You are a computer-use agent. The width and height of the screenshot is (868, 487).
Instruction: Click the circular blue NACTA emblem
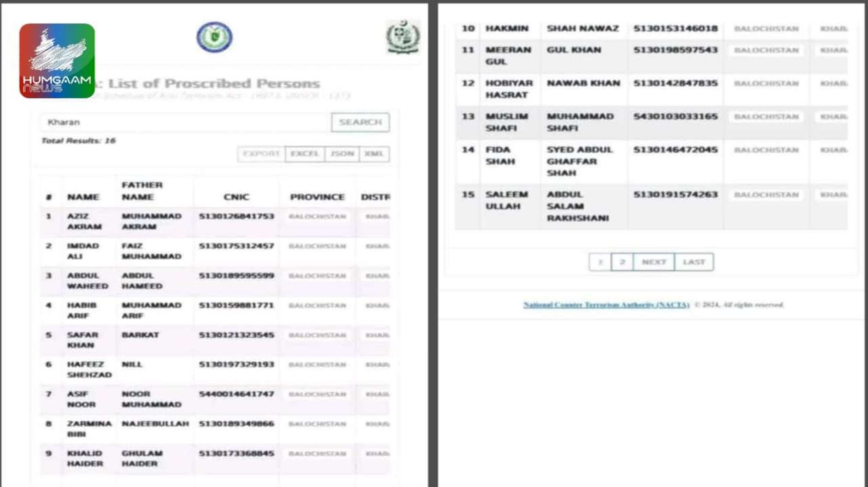click(214, 37)
